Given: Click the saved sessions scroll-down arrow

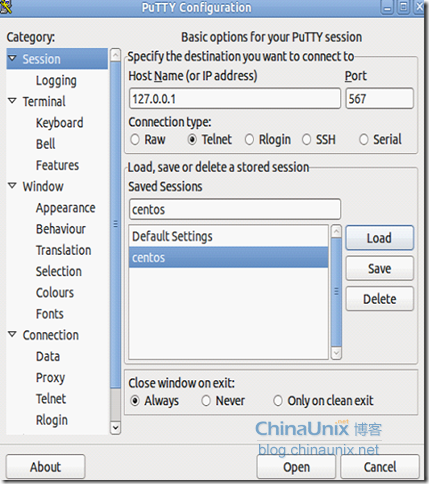Looking at the screenshot, I should click(336, 353).
